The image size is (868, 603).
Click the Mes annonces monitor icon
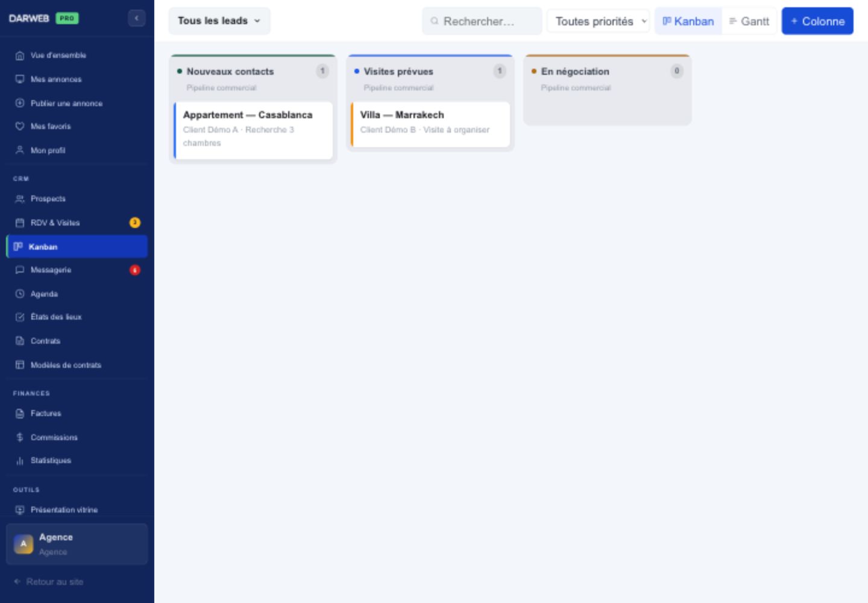[x=20, y=79]
